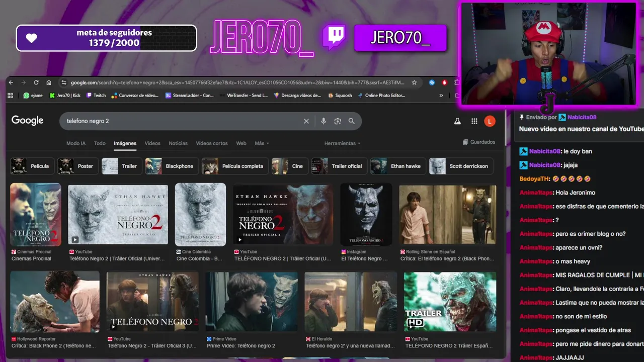644x362 pixels.
Task: Switch to the Todo tab
Action: 100,143
